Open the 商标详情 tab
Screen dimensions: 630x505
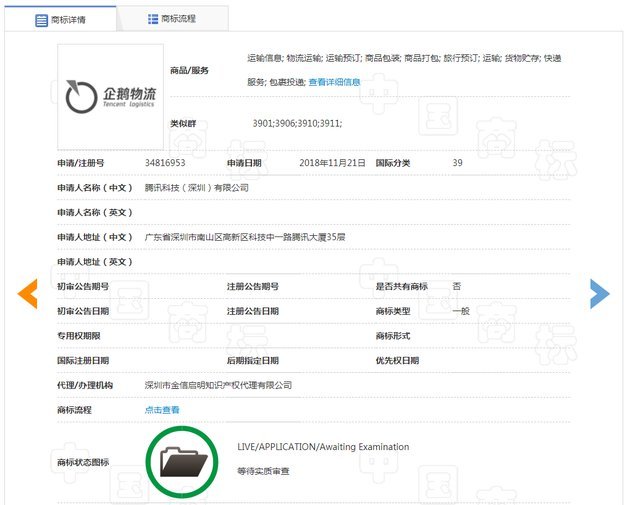[x=60, y=19]
